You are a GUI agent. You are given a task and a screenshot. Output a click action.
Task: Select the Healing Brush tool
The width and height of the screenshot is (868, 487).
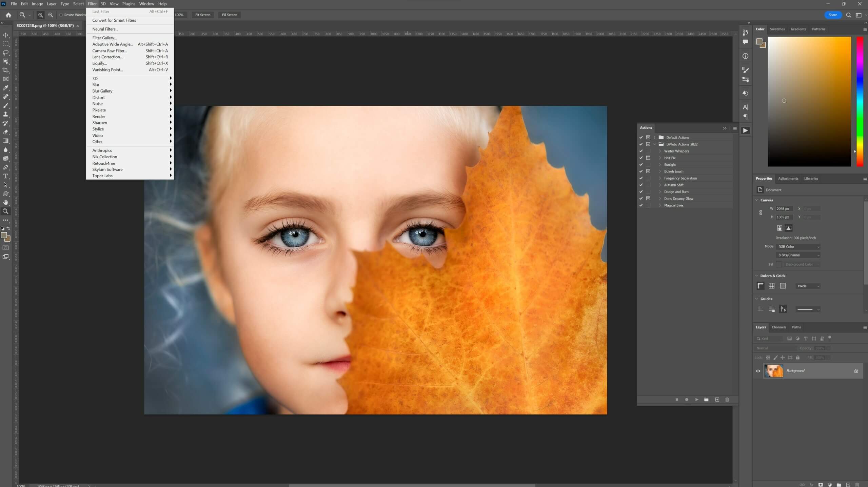pos(6,97)
